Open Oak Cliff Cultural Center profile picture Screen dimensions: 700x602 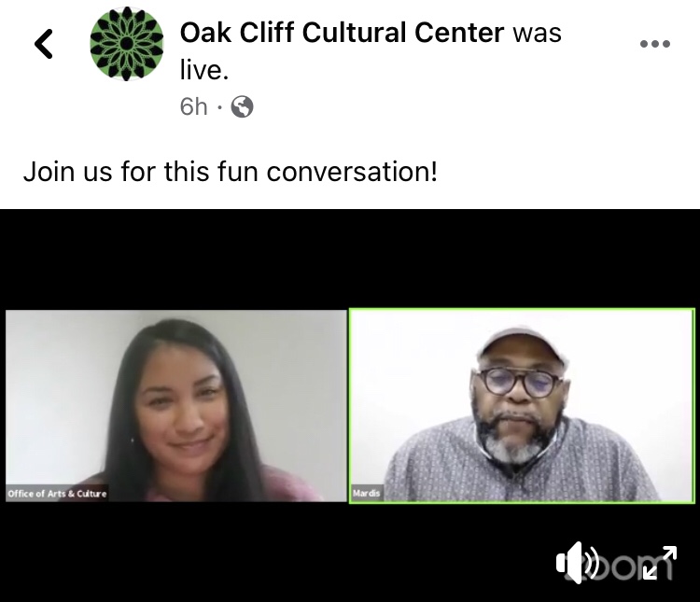[127, 44]
